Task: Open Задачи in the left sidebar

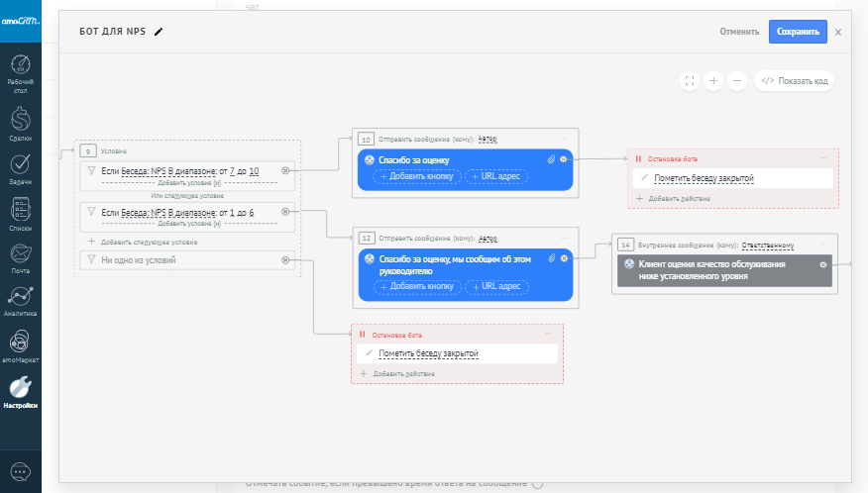Action: pyautogui.click(x=21, y=168)
